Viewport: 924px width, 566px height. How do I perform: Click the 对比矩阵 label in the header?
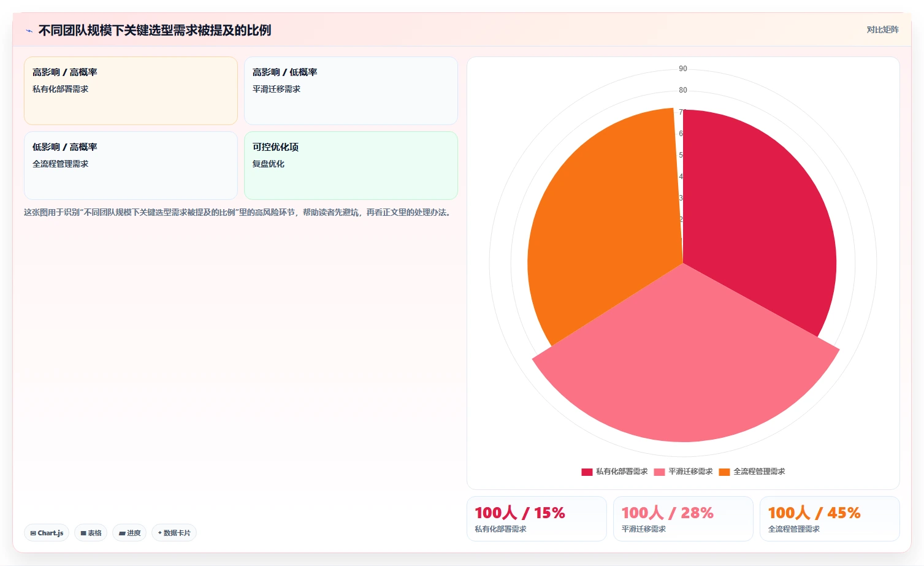coord(882,29)
